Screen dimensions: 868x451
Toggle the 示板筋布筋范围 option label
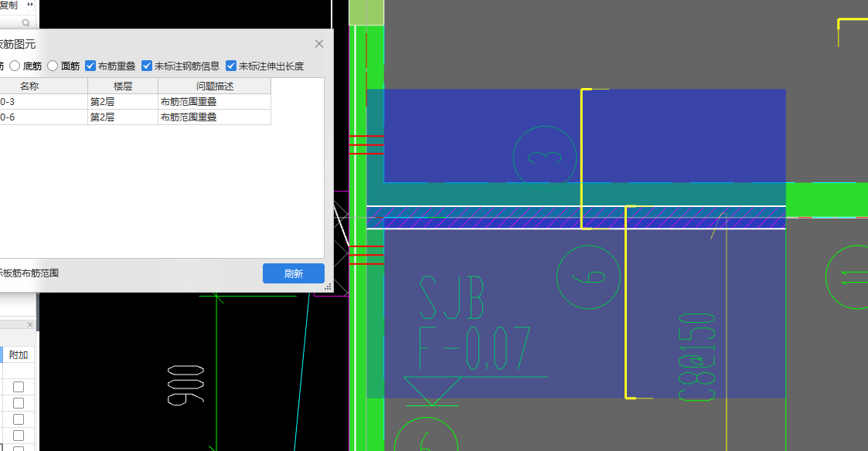(x=29, y=273)
